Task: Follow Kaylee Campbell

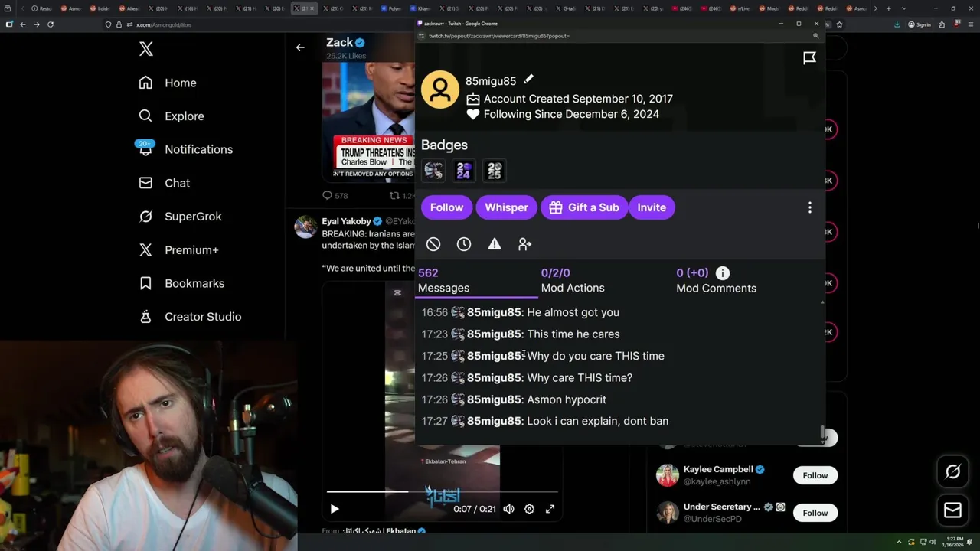Action: pyautogui.click(x=815, y=475)
